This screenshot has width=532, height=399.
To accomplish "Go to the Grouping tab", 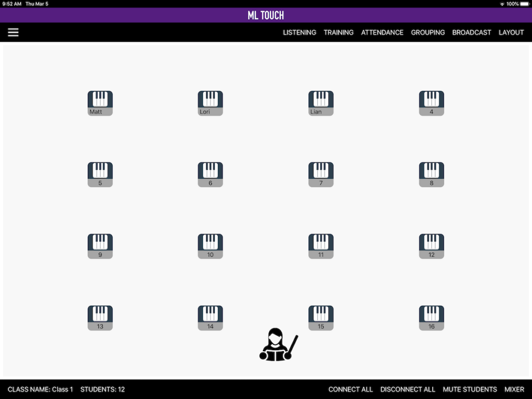I will (x=428, y=33).
